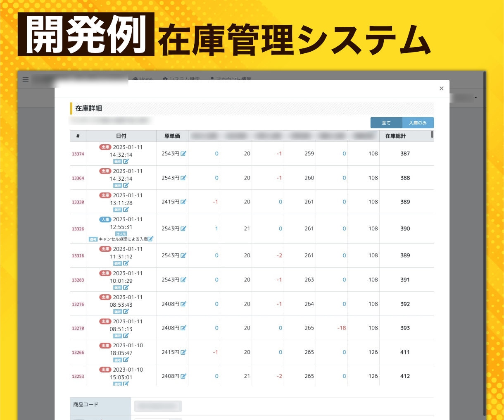Viewport: 504px width, 420px height.
Task: Click the 原単価 column header
Action: [172, 136]
